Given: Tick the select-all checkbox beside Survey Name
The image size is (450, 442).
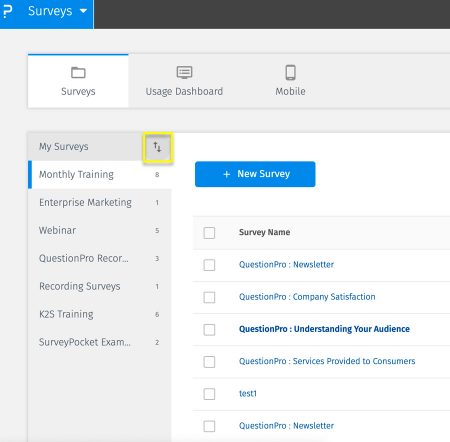Looking at the screenshot, I should pyautogui.click(x=209, y=233).
